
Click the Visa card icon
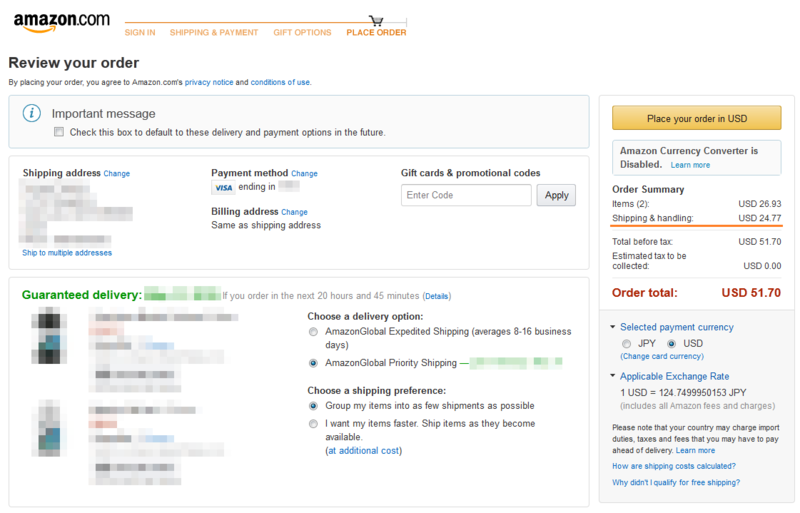(x=223, y=187)
